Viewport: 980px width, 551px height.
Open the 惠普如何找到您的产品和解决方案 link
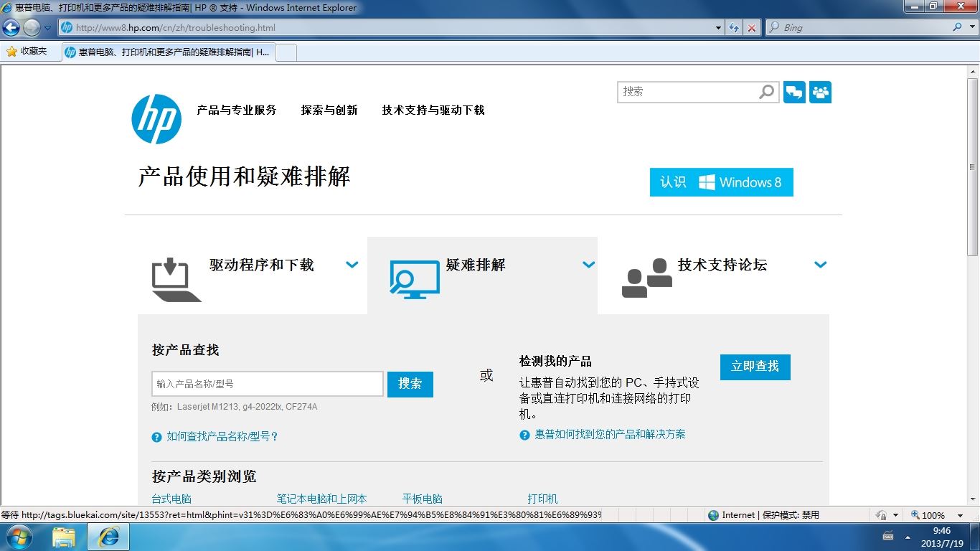(x=610, y=434)
